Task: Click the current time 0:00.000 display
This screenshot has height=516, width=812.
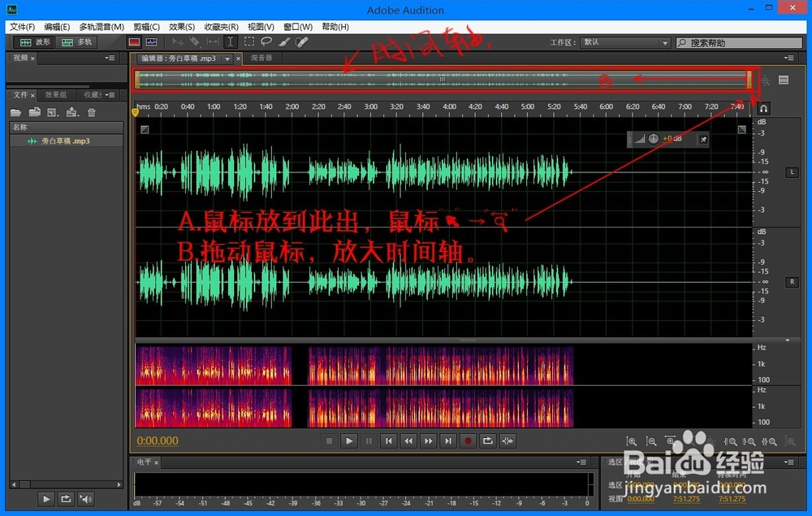Action: click(158, 441)
